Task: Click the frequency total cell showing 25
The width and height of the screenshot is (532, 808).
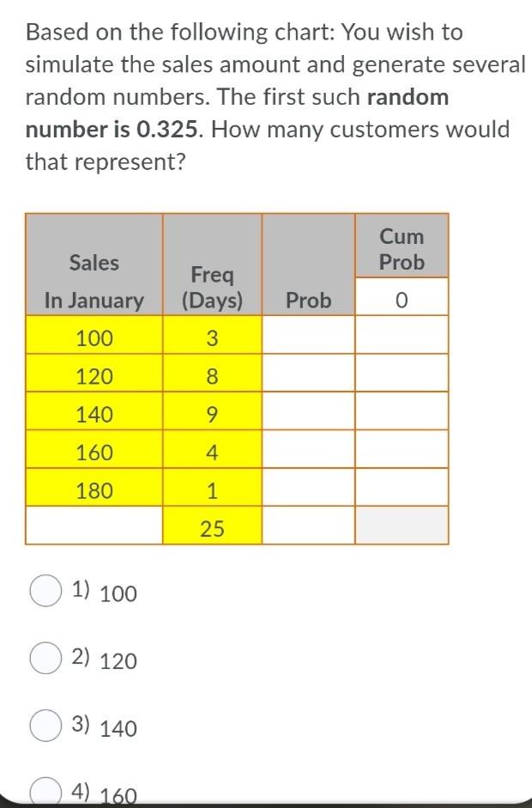Action: coord(212,527)
